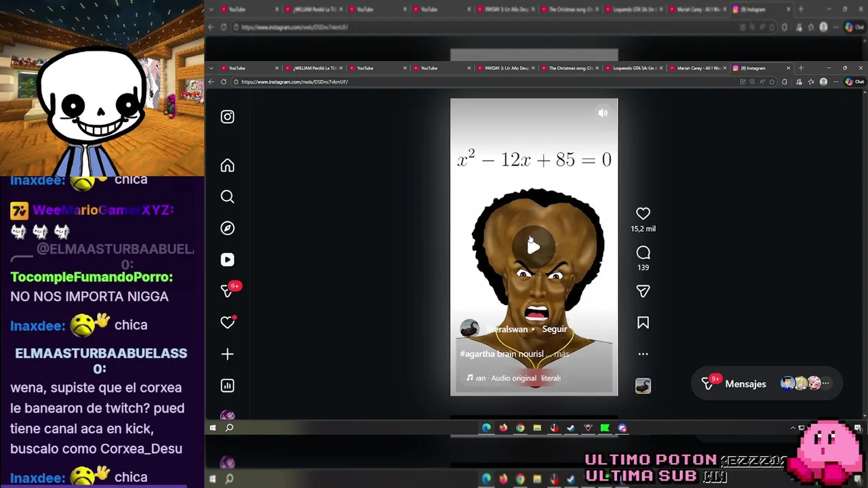Open Firefox on the upper taskbar
Image resolution: width=868 pixels, height=488 pixels.
click(503, 428)
